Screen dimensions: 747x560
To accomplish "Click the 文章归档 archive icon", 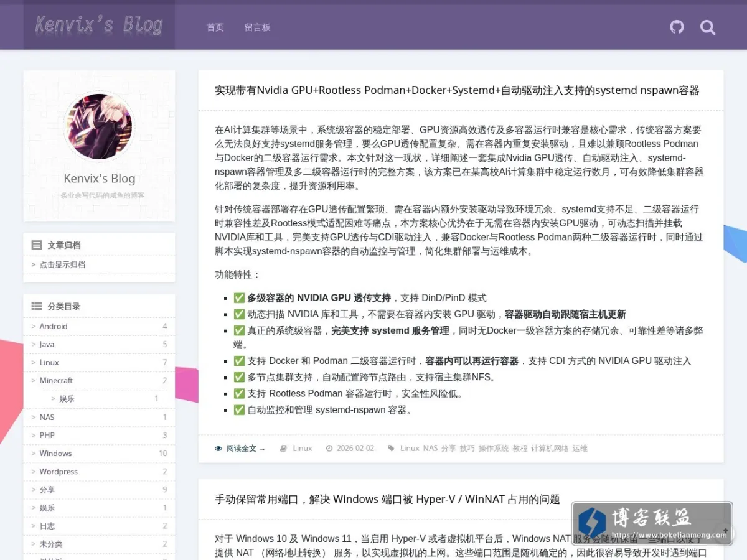I will coord(37,245).
